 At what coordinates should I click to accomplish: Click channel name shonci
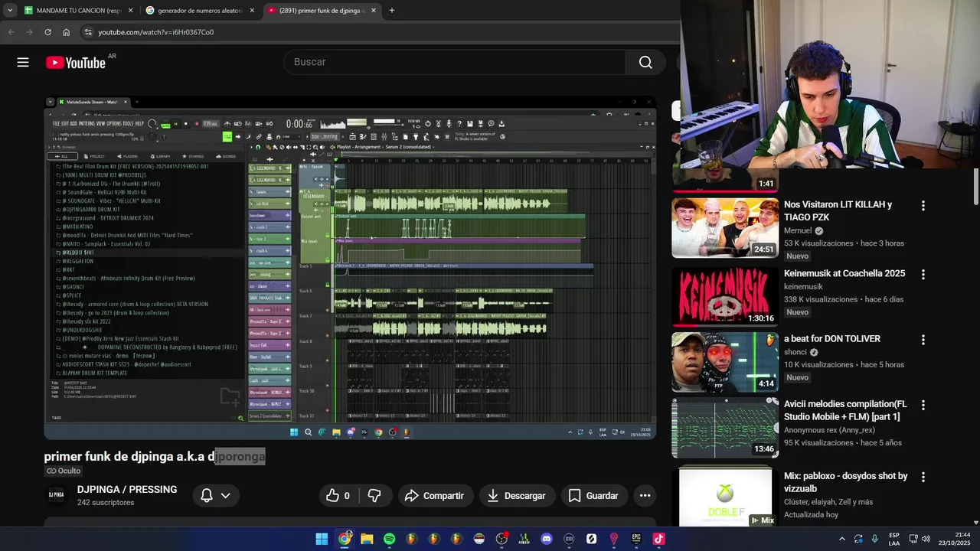click(x=797, y=352)
